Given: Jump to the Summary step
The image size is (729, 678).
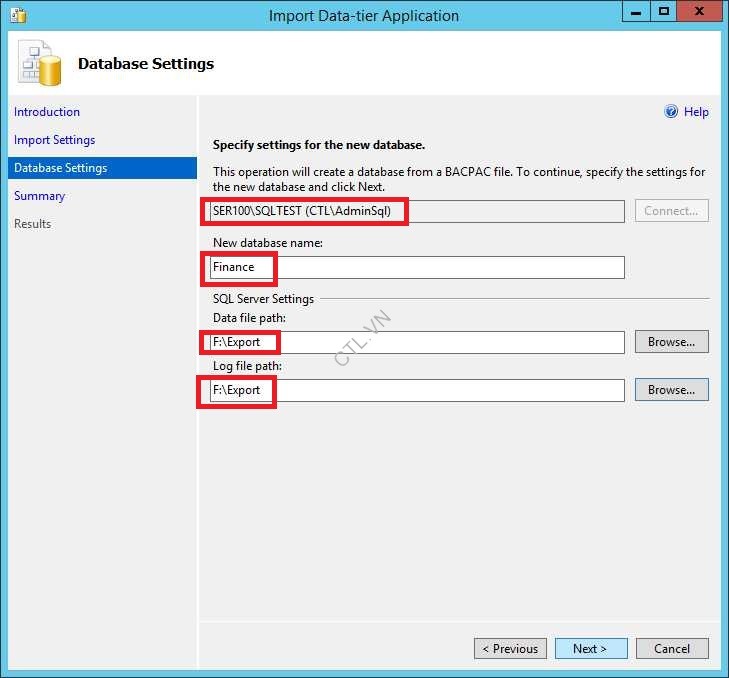Looking at the screenshot, I should (x=39, y=196).
